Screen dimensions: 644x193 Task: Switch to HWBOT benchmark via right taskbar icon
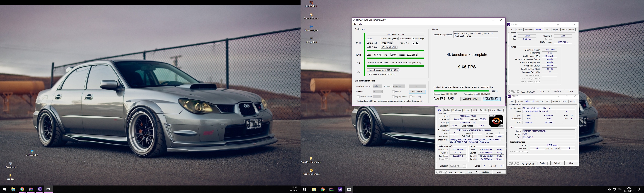(349, 189)
